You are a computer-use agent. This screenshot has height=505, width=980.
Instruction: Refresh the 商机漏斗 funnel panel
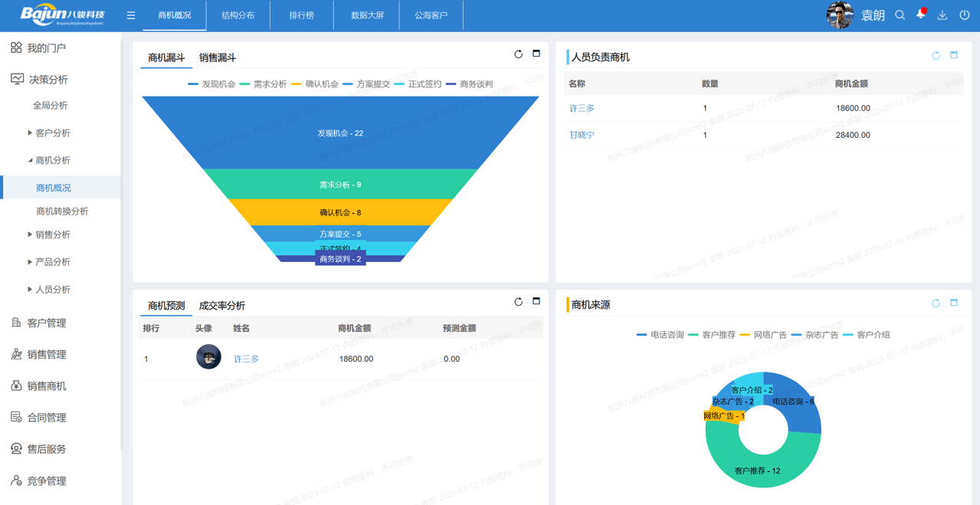click(x=518, y=54)
